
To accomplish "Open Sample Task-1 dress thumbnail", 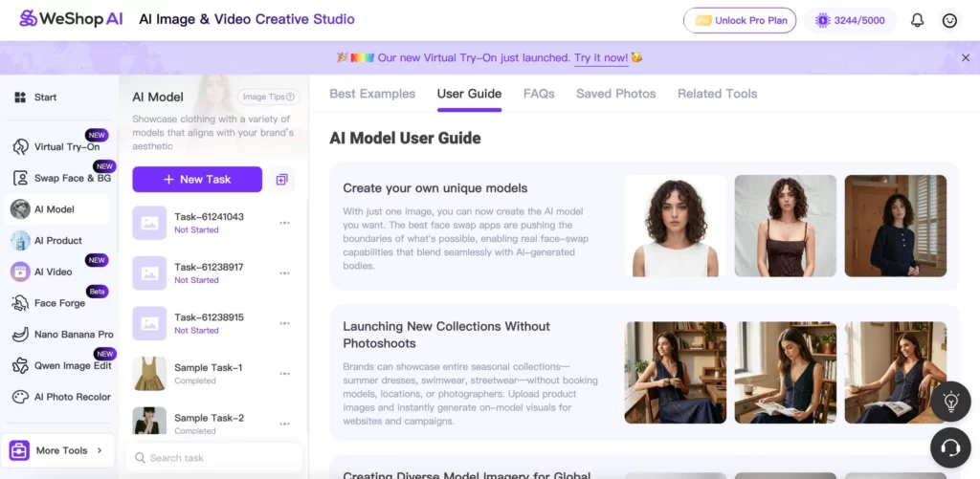I will pyautogui.click(x=149, y=374).
